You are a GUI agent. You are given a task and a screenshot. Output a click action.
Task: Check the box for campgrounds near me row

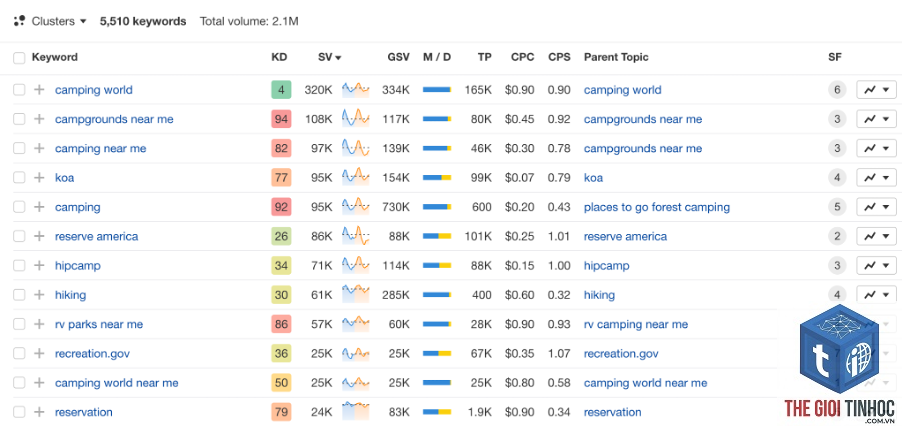(x=20, y=119)
